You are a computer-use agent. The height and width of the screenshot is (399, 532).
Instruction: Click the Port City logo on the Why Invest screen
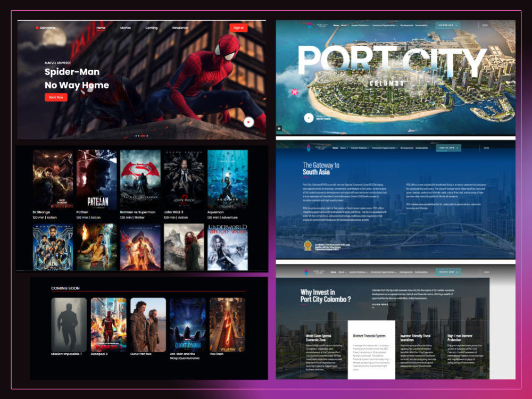(x=315, y=272)
